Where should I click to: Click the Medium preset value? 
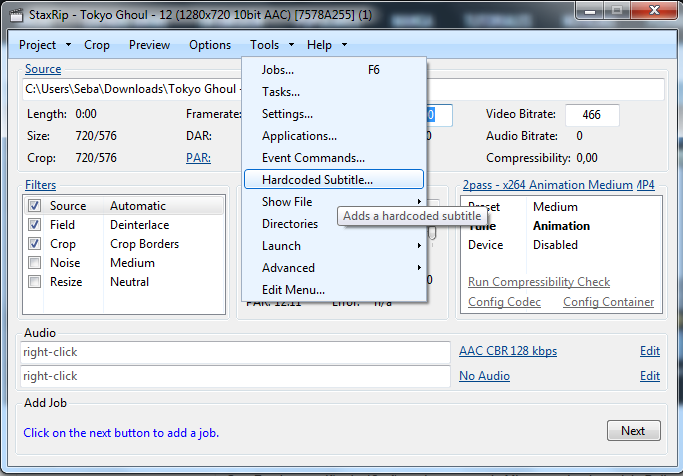click(555, 206)
